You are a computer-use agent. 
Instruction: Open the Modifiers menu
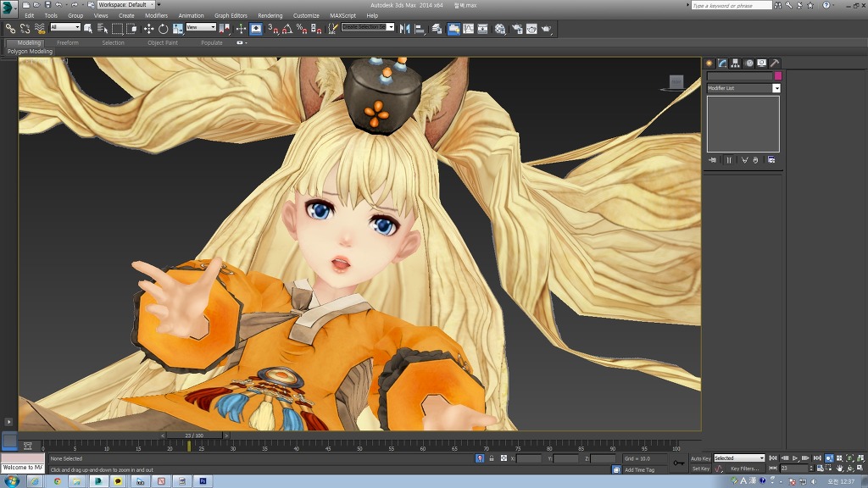pyautogui.click(x=156, y=15)
